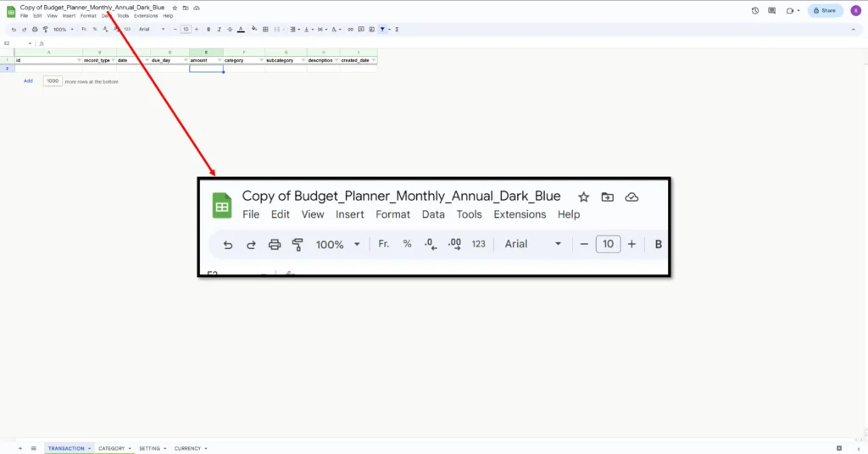This screenshot has height=454, width=868.
Task: Open the Extensions menu
Action: pyautogui.click(x=146, y=15)
